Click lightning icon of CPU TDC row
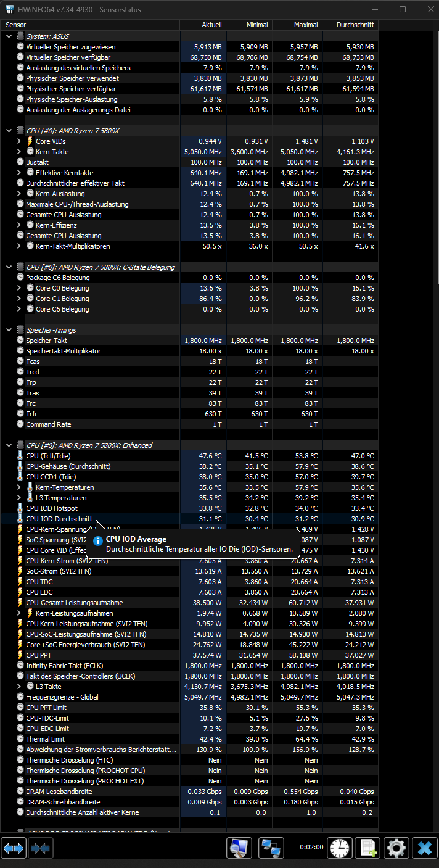 [20, 582]
